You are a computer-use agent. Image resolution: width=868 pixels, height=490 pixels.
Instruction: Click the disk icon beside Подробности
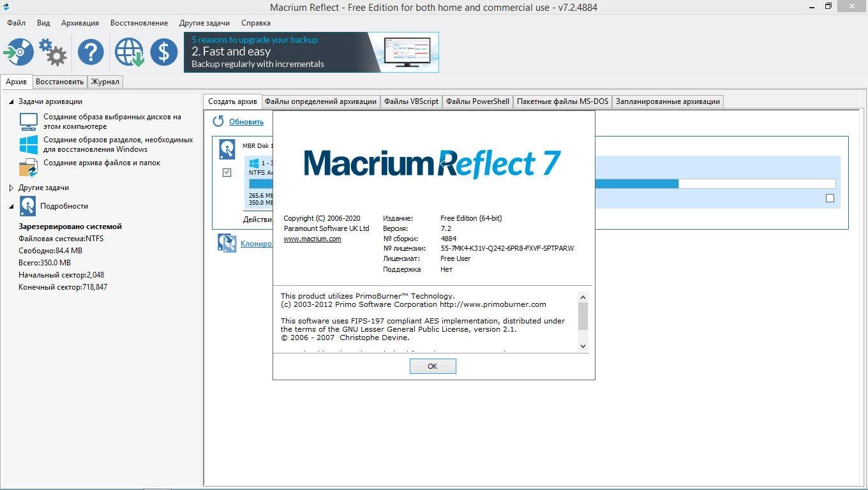click(x=28, y=206)
